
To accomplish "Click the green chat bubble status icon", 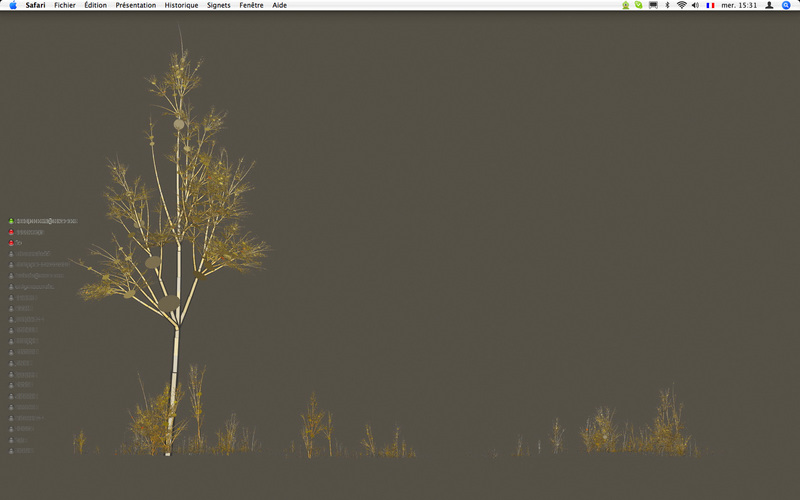I will (638, 5).
